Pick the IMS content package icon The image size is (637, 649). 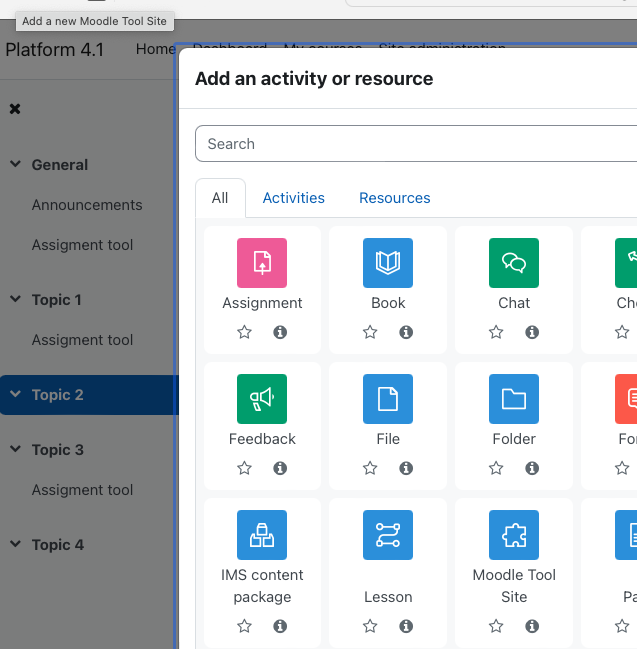click(x=262, y=535)
